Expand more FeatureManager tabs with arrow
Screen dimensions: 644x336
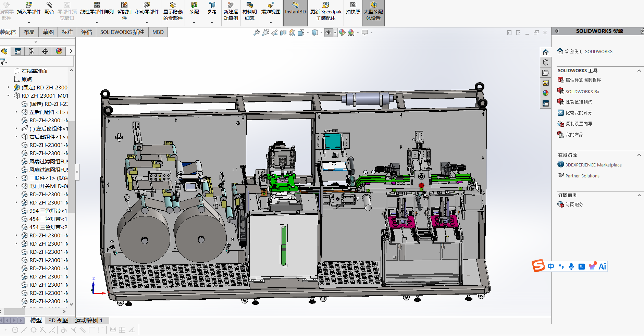pos(71,51)
